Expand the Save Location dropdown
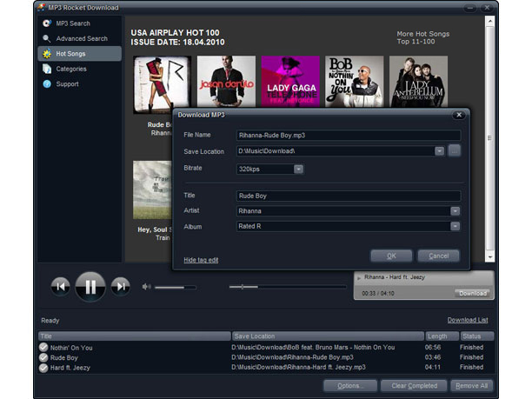This screenshot has height=399, width=532. [x=439, y=151]
